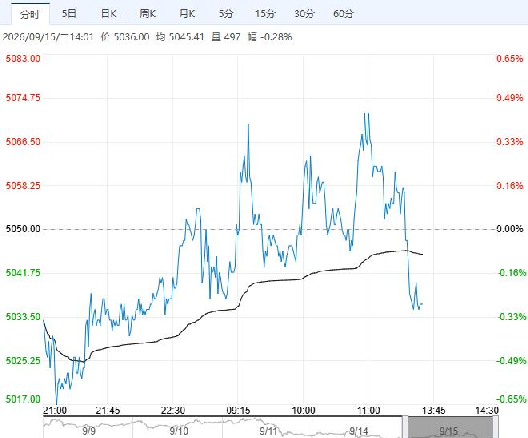Jump to 9/14 in the timeline navigator
The image size is (528, 438).
tap(358, 431)
